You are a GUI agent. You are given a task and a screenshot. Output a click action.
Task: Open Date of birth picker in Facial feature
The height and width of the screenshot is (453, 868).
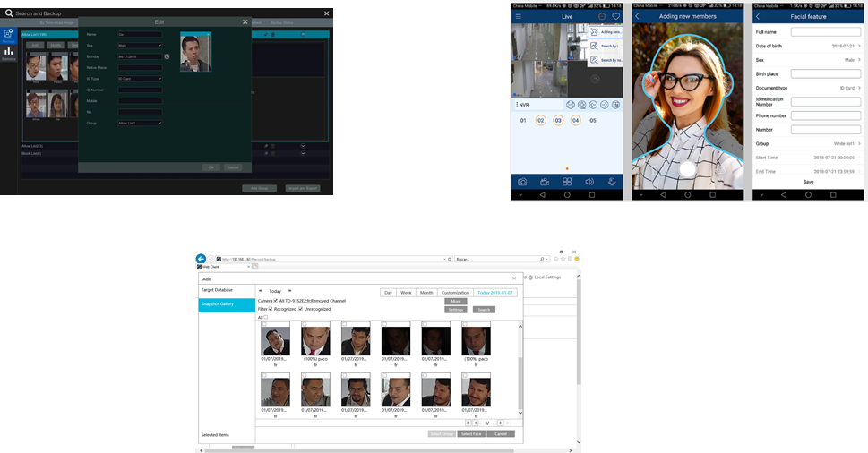pos(808,46)
